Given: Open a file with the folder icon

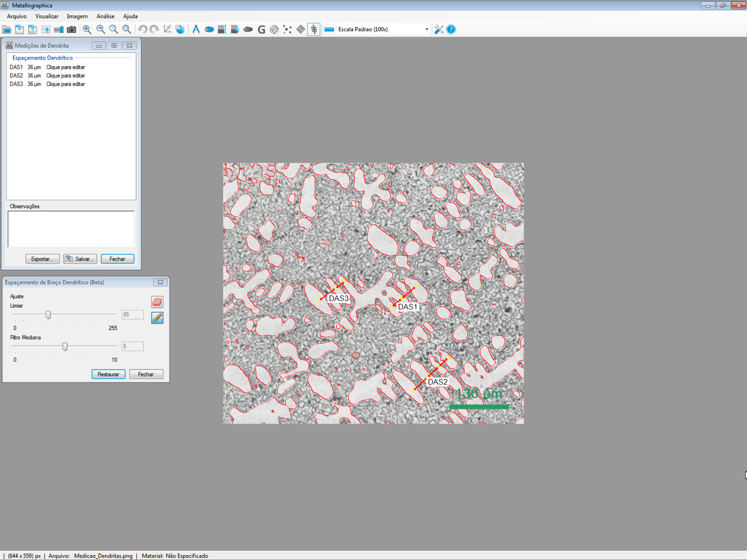Looking at the screenshot, I should [x=7, y=30].
